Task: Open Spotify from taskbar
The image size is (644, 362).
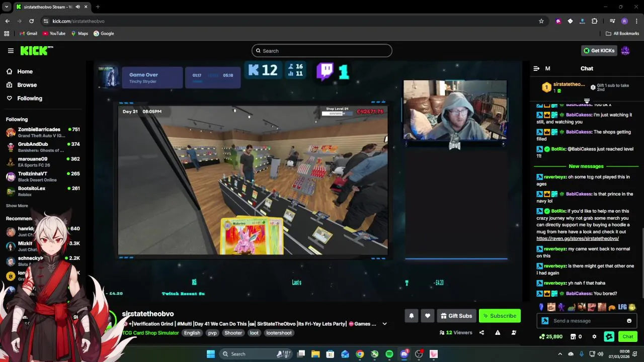Action: tap(389, 354)
